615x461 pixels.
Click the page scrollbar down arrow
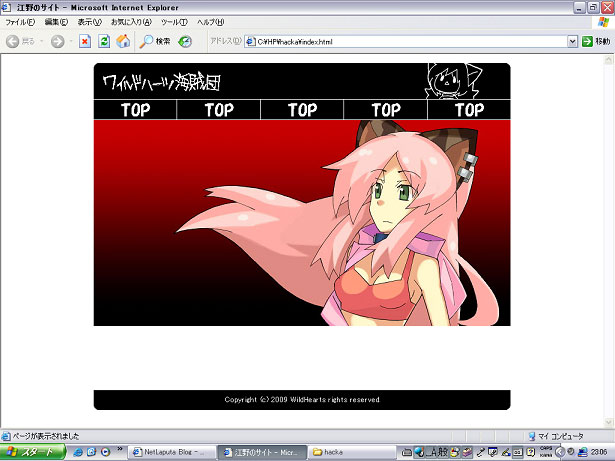(x=609, y=422)
